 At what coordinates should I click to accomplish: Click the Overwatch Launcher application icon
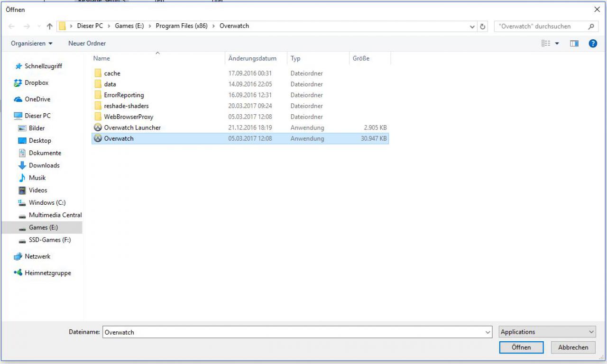[x=98, y=127]
